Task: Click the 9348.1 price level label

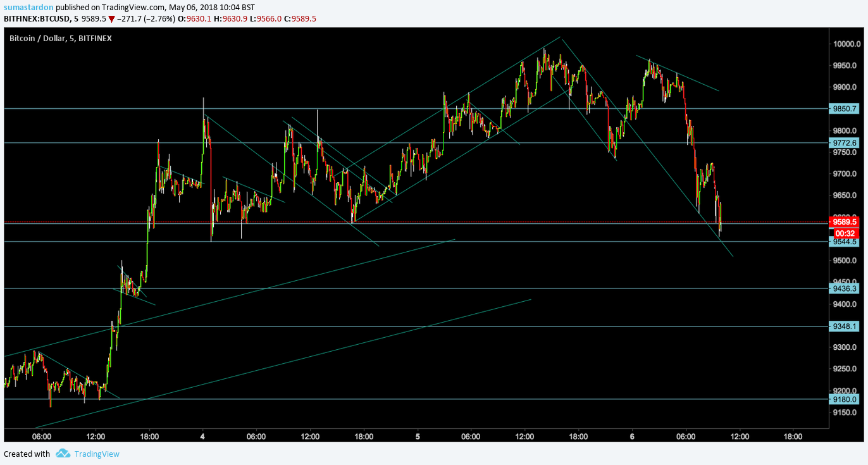Action: click(845, 326)
